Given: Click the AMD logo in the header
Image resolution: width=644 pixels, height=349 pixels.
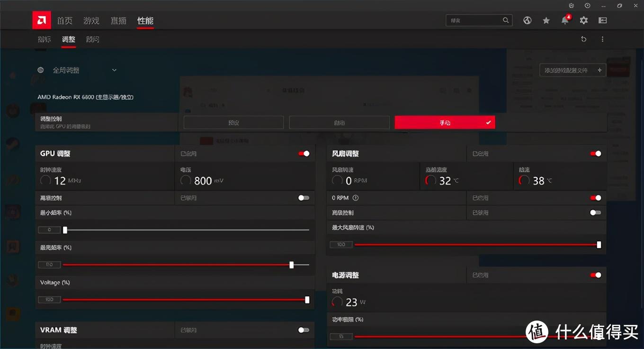Looking at the screenshot, I should (x=41, y=20).
